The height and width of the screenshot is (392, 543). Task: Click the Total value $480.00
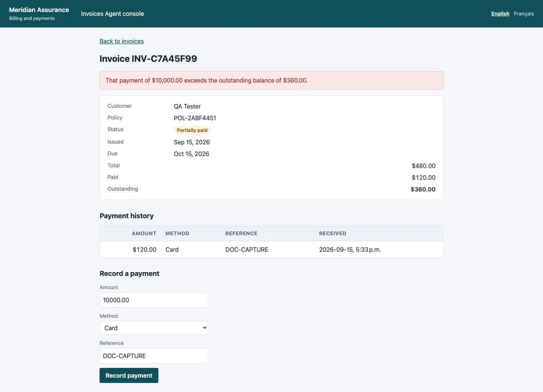click(x=423, y=166)
